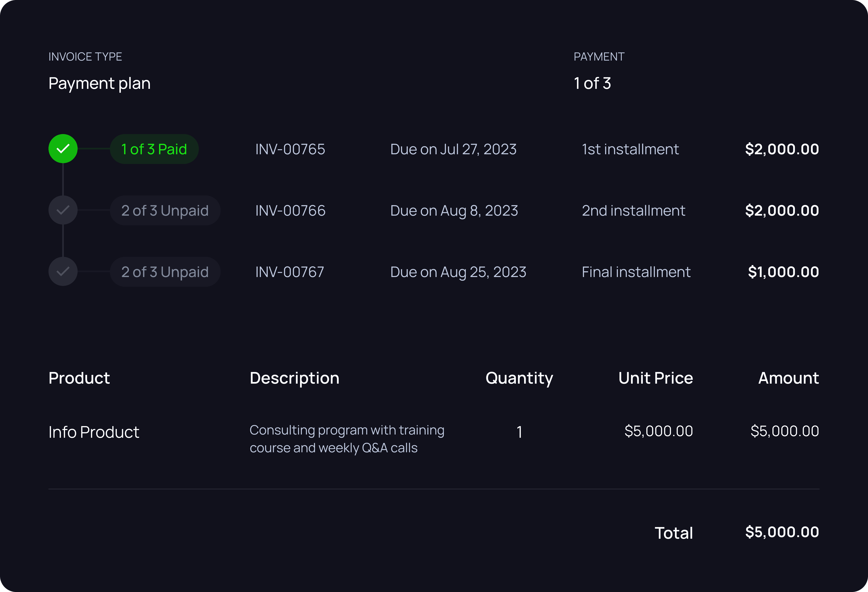This screenshot has height=592, width=868.
Task: Select the '1st installment' label
Action: [x=630, y=149]
